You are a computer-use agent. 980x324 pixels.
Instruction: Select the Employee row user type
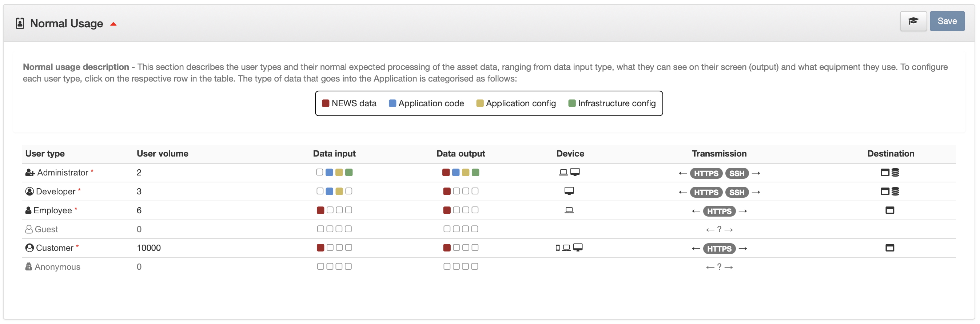[x=52, y=210]
